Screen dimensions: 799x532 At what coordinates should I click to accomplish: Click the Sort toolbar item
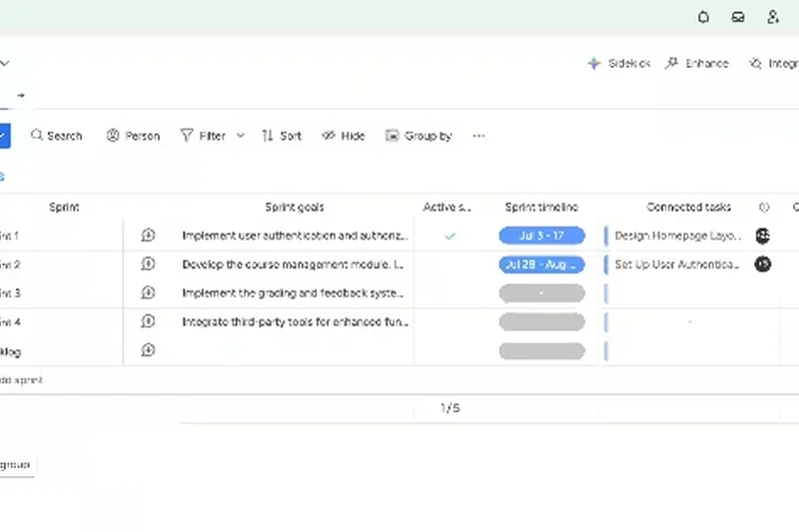[x=282, y=136]
